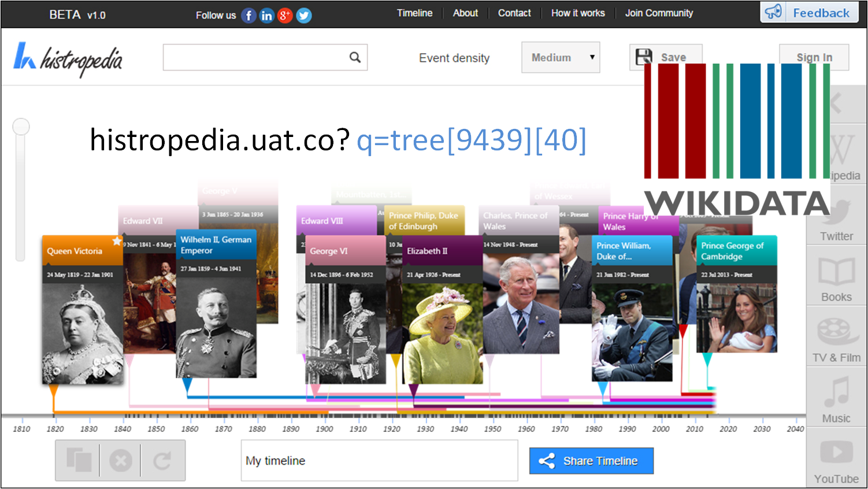Image resolution: width=868 pixels, height=489 pixels.
Task: Click the Share Timeline button
Action: 591,461
